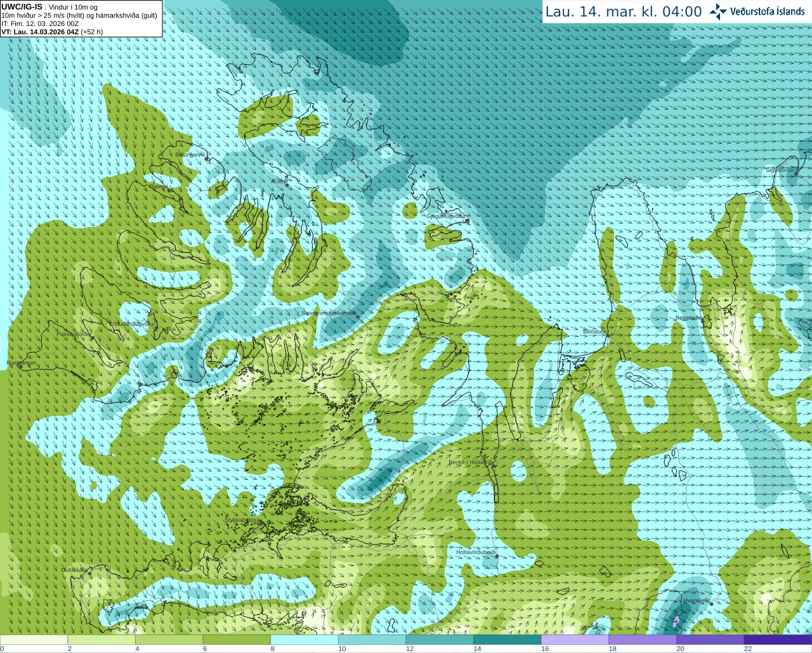
Task: Select the 'Lau. 14. mar. kl. 04:00' timestamp
Action: coord(624,12)
